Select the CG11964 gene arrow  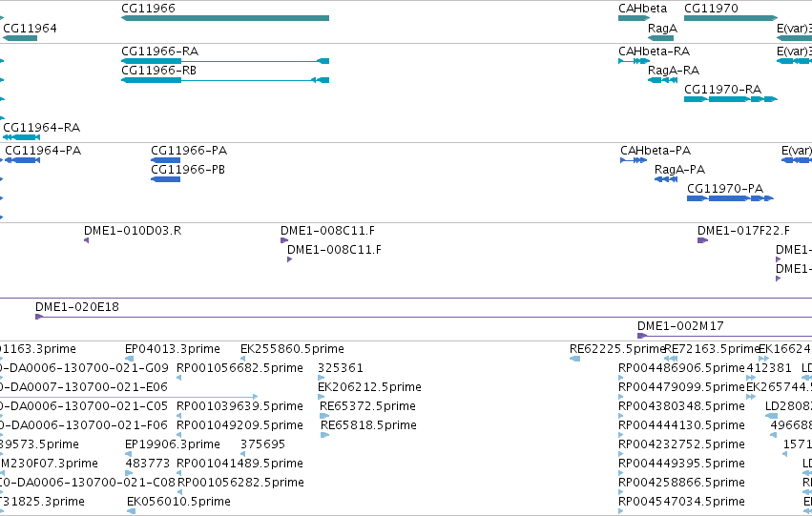[20, 38]
